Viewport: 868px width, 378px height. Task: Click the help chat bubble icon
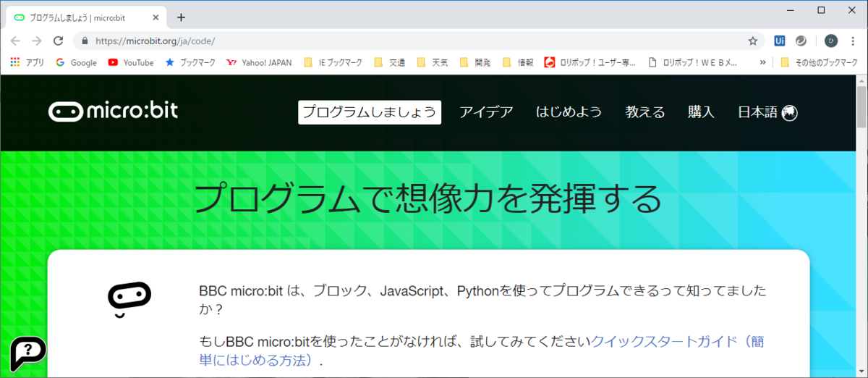28,354
